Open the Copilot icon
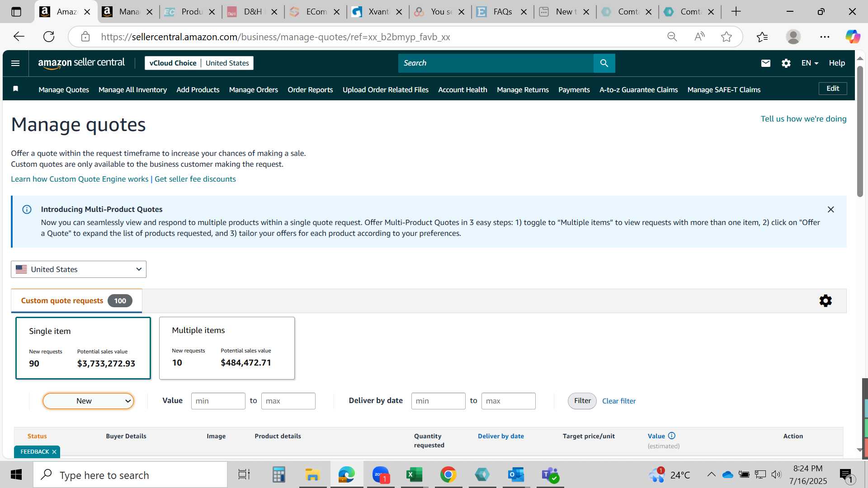The width and height of the screenshot is (868, 488). (853, 37)
